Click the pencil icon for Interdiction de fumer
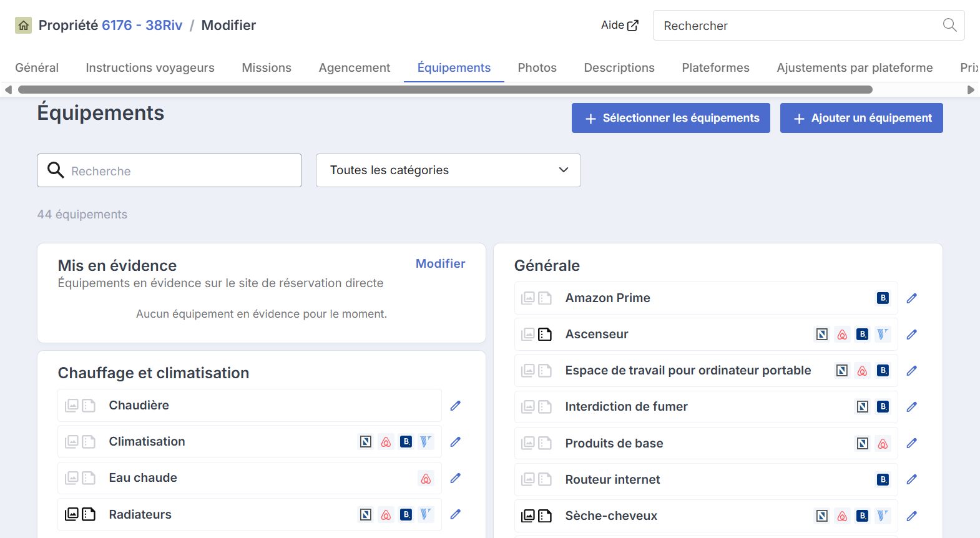Screen dimensions: 980x538 pyautogui.click(x=912, y=407)
